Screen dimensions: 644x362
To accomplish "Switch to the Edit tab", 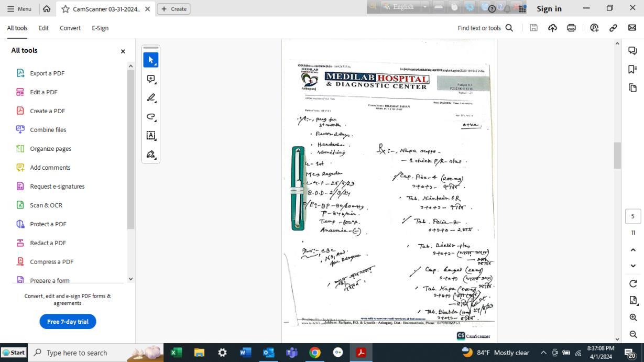I will (x=43, y=28).
